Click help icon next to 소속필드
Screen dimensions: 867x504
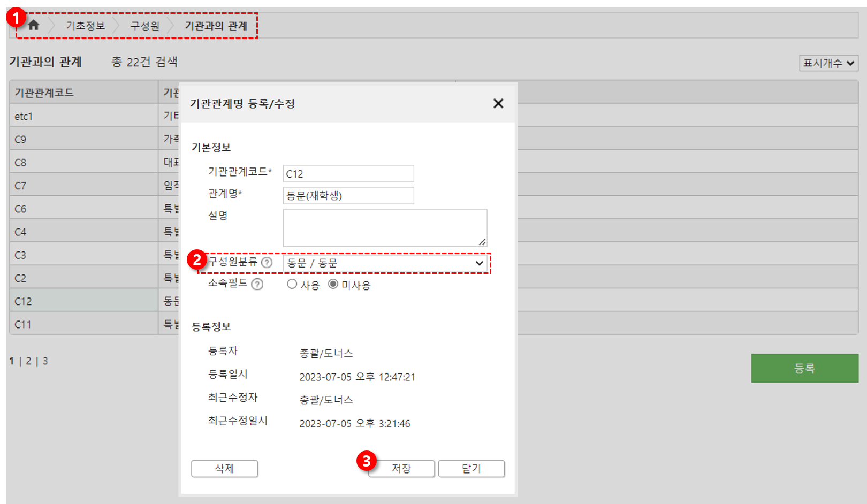(x=257, y=284)
